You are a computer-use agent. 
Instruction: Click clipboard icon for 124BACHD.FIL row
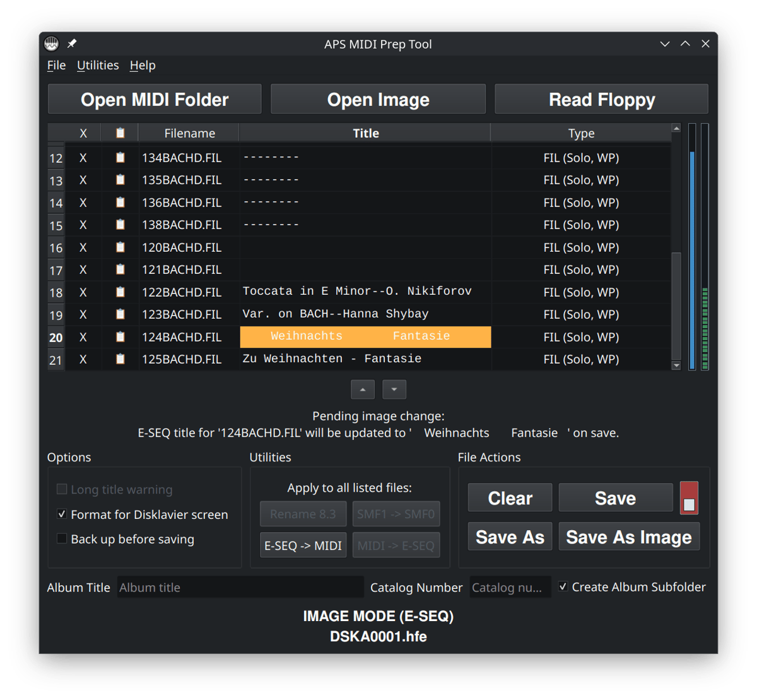pos(120,336)
